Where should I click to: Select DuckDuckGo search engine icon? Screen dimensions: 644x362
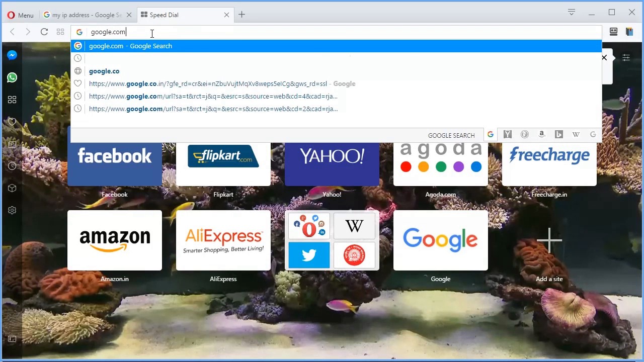click(525, 134)
